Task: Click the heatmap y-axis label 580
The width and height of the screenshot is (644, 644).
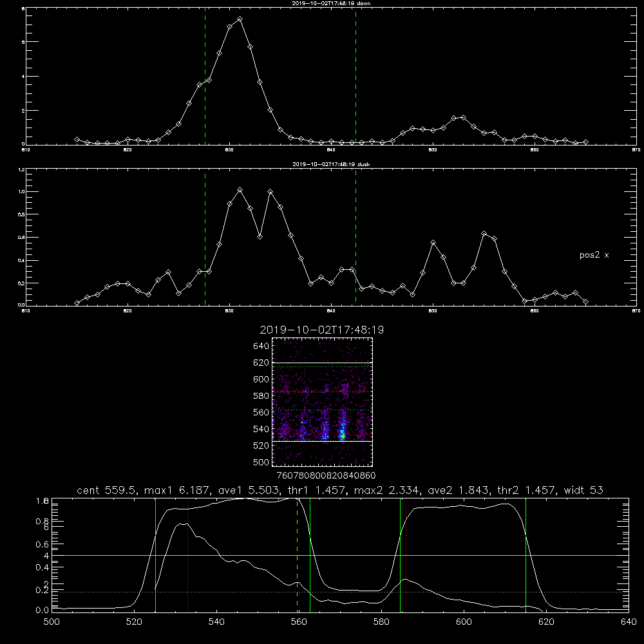Action: point(261,396)
